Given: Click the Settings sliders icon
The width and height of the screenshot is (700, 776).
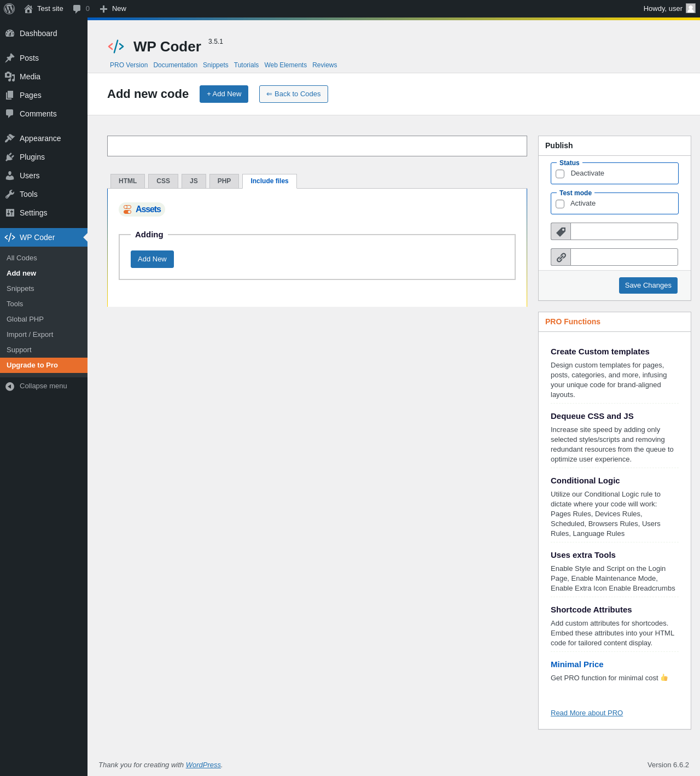Looking at the screenshot, I should pyautogui.click(x=10, y=213).
